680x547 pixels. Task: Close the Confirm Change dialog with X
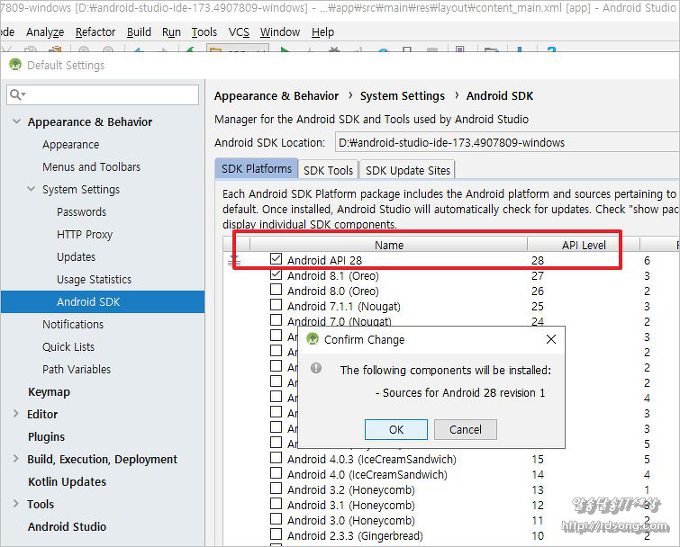click(x=551, y=340)
